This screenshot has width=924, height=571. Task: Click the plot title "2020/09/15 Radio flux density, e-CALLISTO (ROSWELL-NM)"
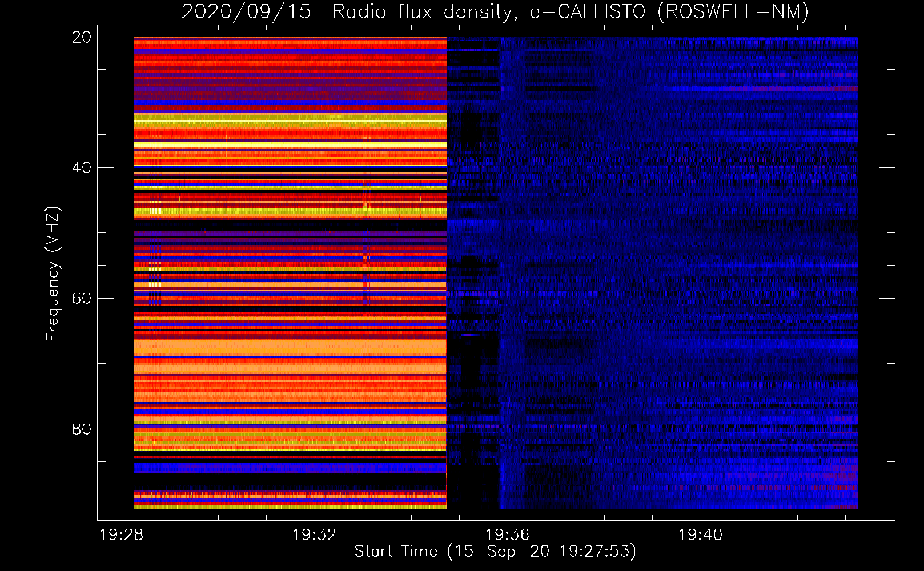point(495,11)
